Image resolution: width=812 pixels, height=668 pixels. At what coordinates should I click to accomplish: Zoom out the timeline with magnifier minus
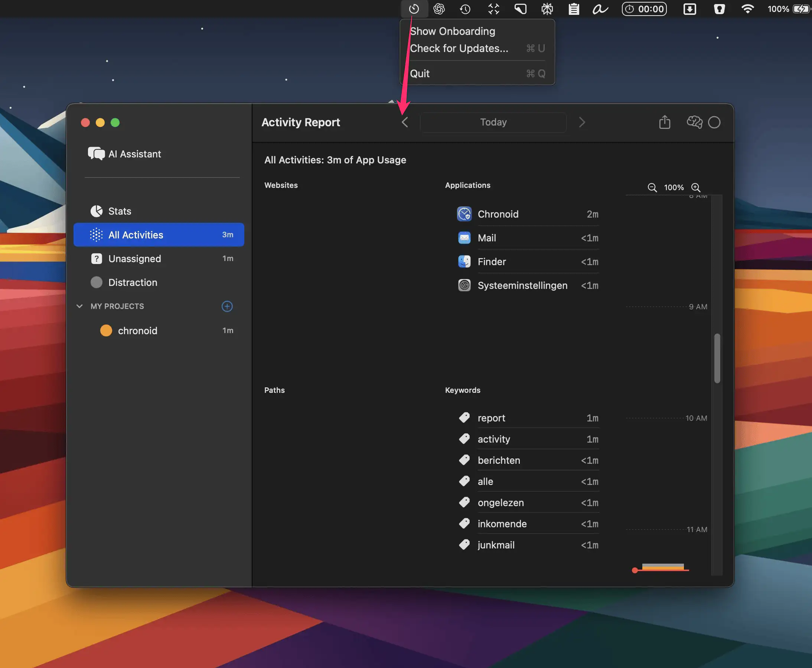click(652, 188)
